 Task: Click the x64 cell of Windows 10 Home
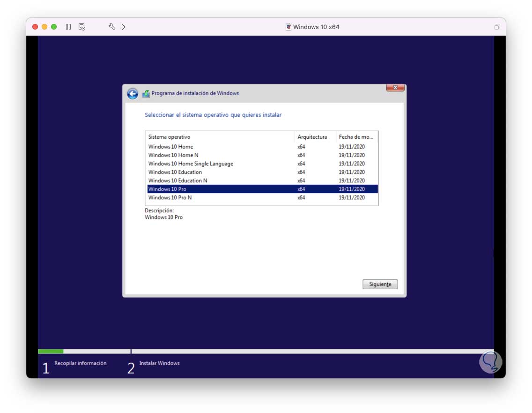301,147
